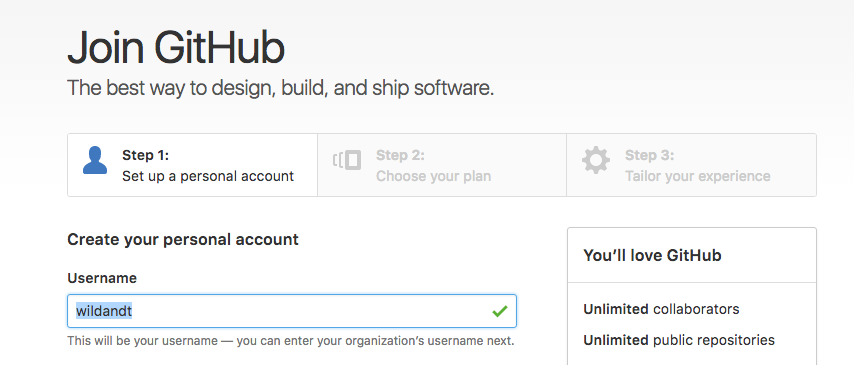Click "Set up a personal account" text
The height and width of the screenshot is (365, 854).
208,177
